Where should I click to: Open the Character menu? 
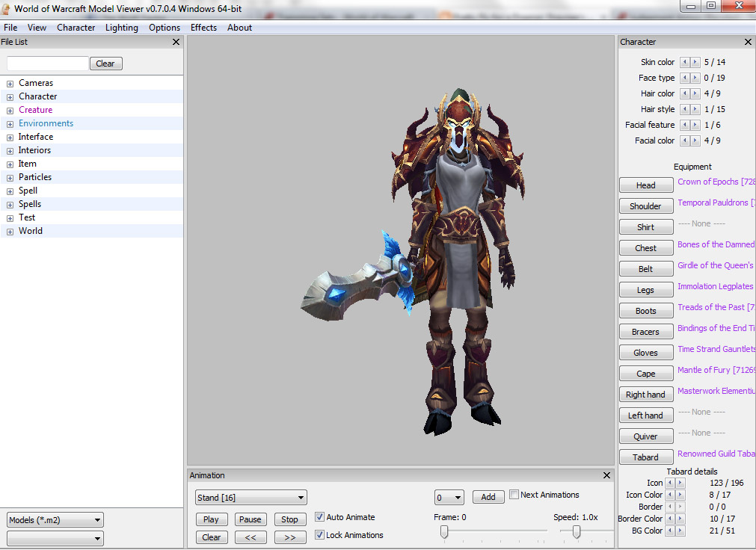tap(76, 27)
